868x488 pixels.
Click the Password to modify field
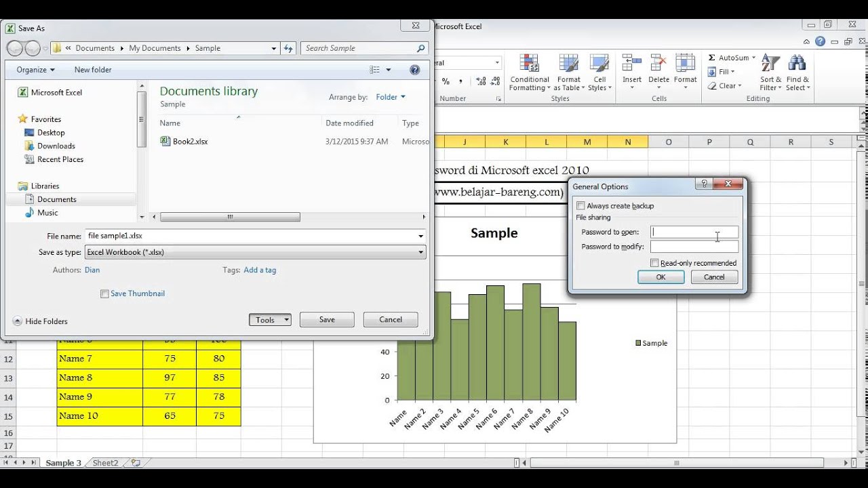point(694,247)
